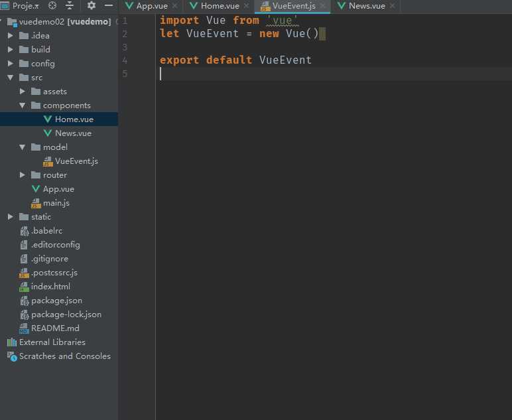Click the components folder icon

pos(36,105)
